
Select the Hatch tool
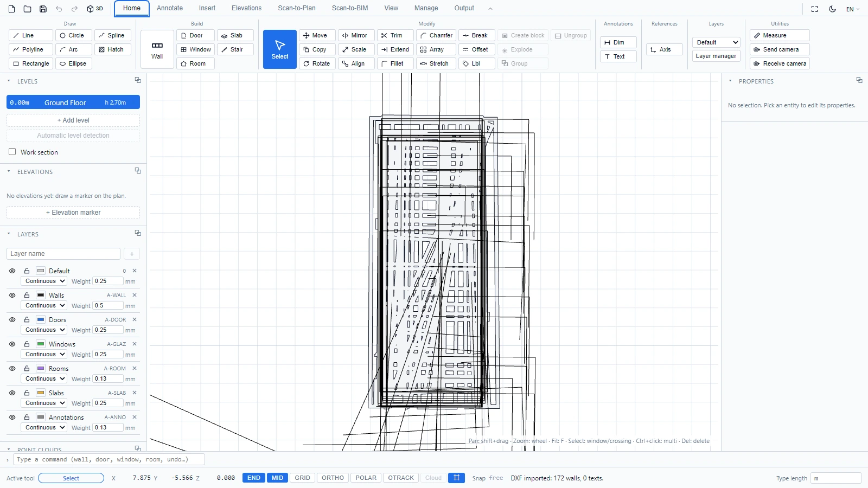pyautogui.click(x=113, y=49)
